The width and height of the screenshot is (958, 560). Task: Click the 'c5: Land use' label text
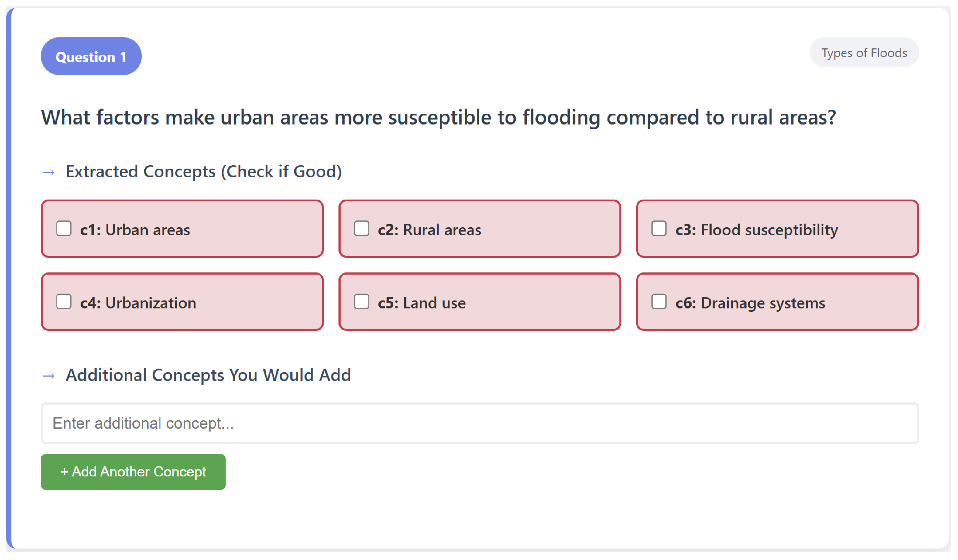422,303
